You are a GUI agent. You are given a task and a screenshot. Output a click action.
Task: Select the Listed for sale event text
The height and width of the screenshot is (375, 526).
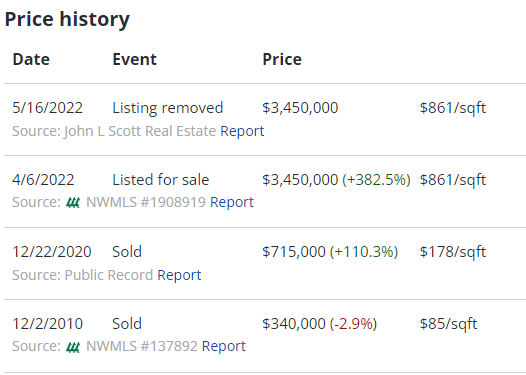tap(161, 180)
